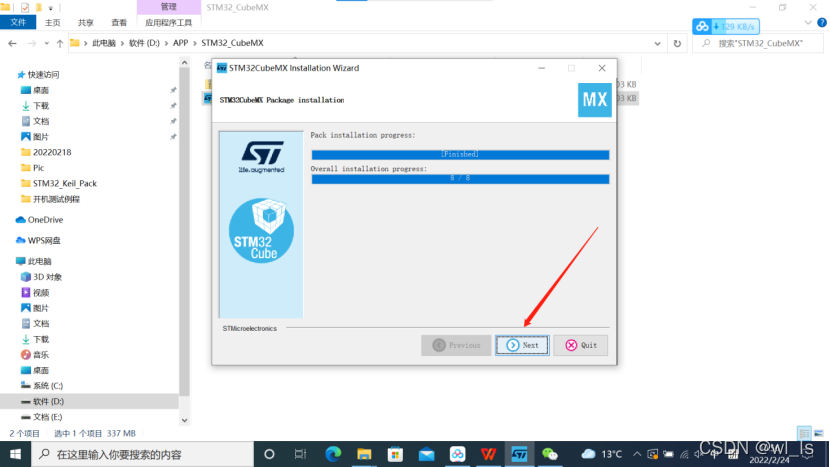Switch to the 查看 ribbon tab
This screenshot has width=830, height=467.
tap(119, 23)
